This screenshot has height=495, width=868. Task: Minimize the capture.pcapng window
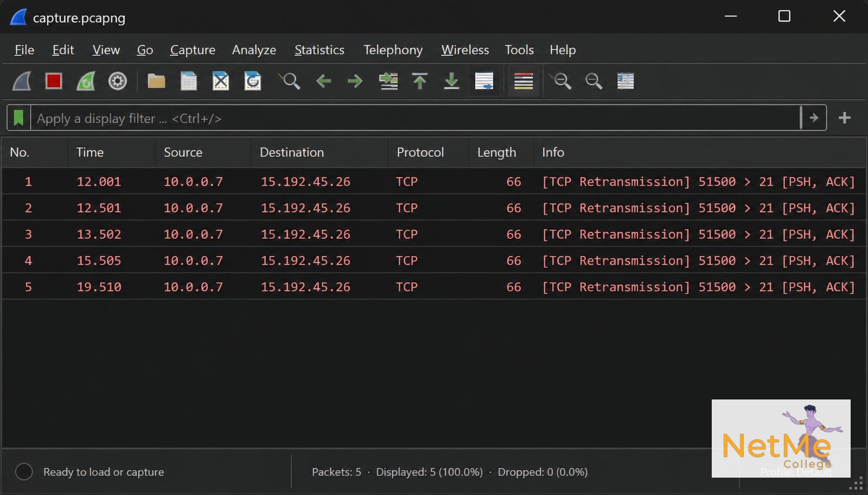[731, 16]
